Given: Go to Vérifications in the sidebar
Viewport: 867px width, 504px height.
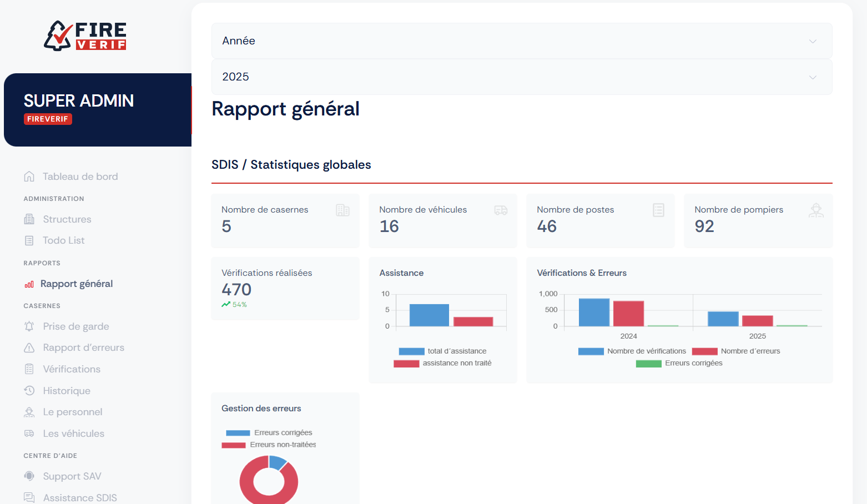Looking at the screenshot, I should pyautogui.click(x=72, y=370).
